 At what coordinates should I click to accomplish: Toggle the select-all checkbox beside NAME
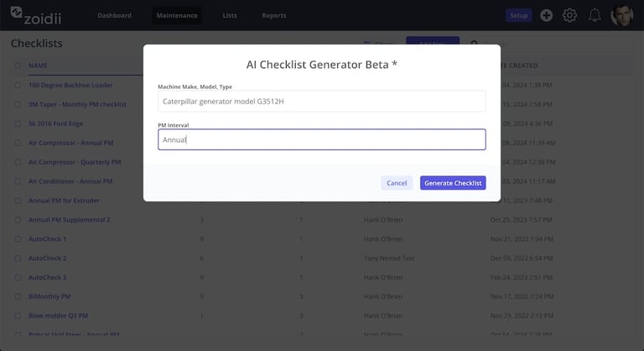tap(18, 65)
